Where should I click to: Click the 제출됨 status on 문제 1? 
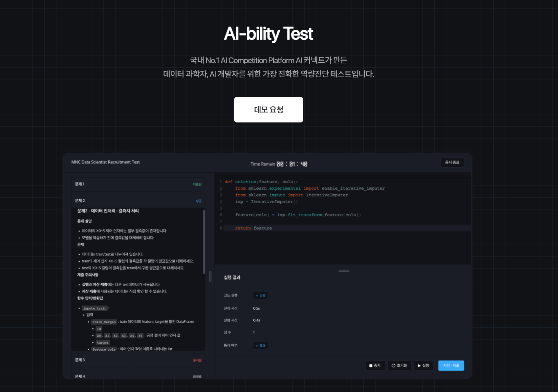point(197,185)
